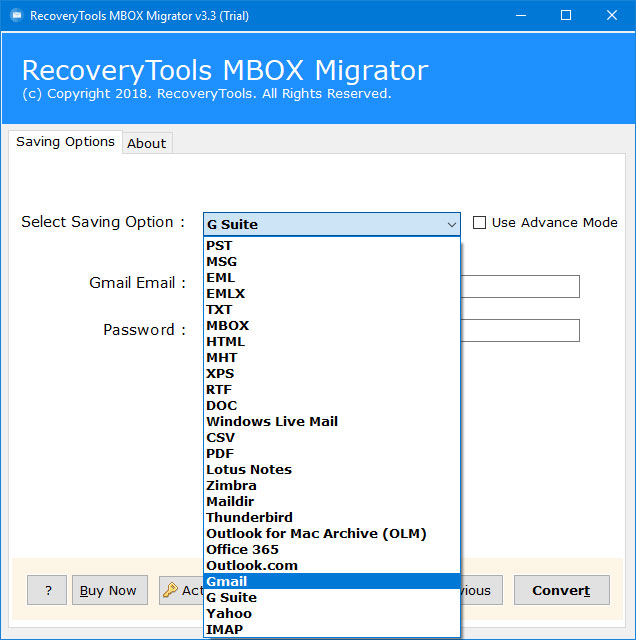636x640 pixels.
Task: Select MSG from saving options list
Action: coord(332,262)
